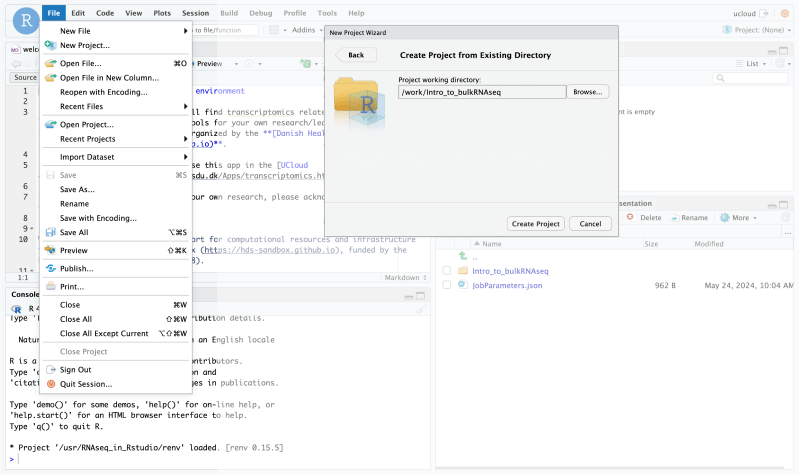This screenshot has height=475, width=799.
Task: Expand Recent Projects submenu arrow
Action: [x=185, y=139]
